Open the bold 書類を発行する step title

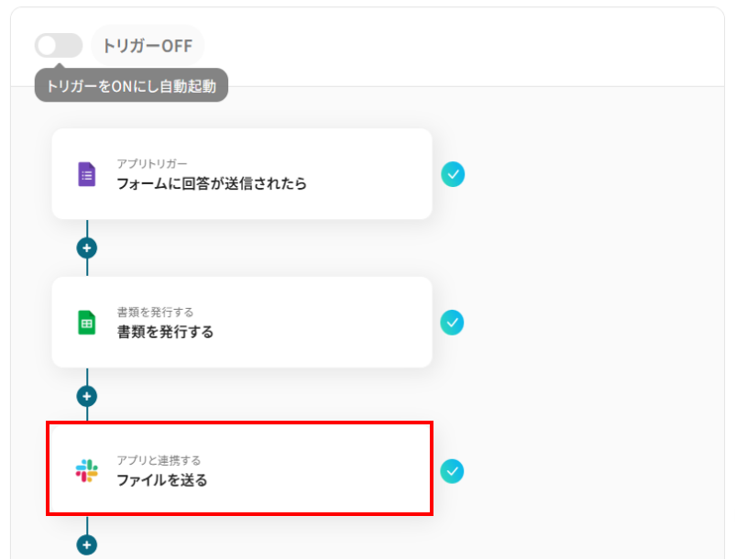click(x=165, y=332)
